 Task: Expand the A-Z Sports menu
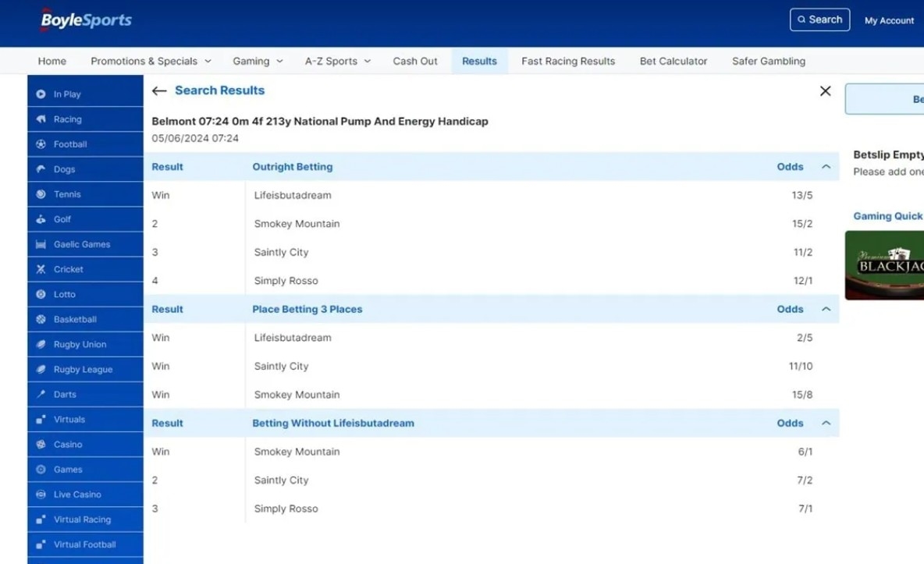tap(337, 62)
